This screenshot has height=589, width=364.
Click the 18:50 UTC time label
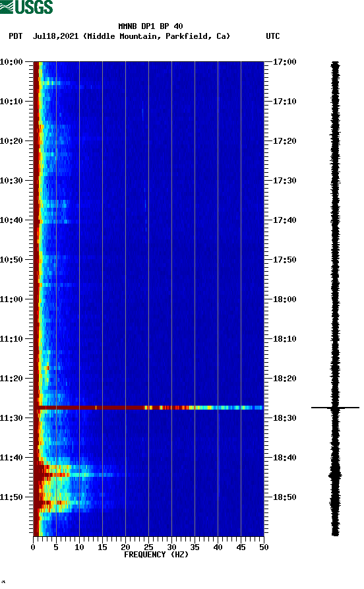point(284,497)
